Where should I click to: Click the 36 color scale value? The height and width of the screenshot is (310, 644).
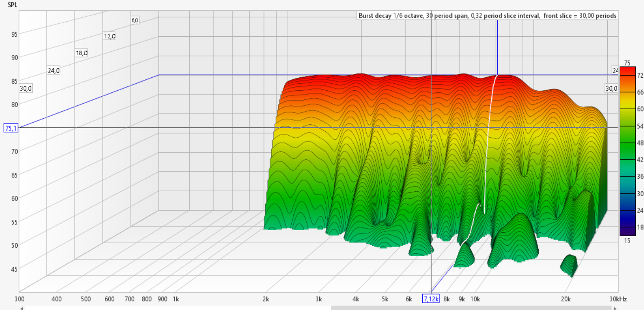click(x=640, y=177)
